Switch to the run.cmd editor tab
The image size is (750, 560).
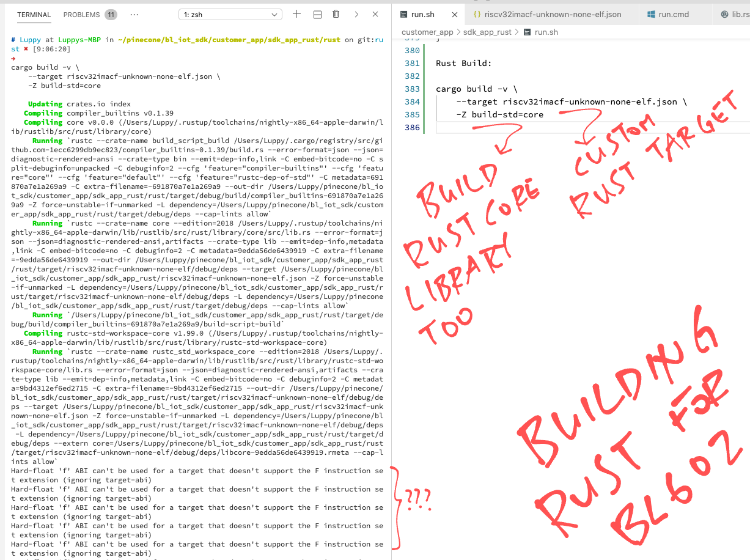pyautogui.click(x=674, y=14)
